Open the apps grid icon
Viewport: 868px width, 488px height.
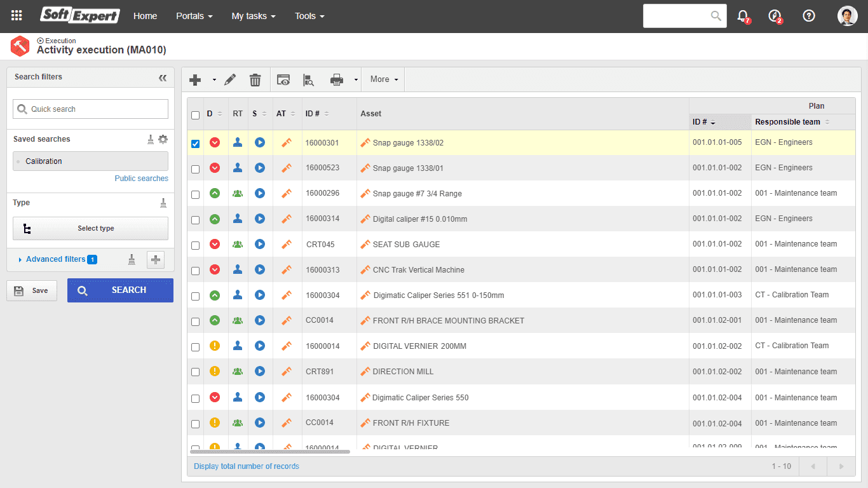coord(17,16)
